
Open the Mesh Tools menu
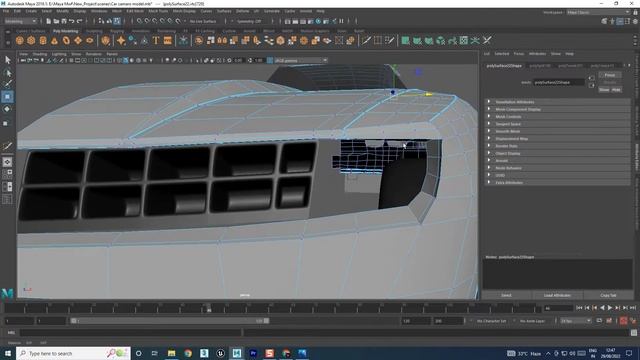pyautogui.click(x=158, y=11)
